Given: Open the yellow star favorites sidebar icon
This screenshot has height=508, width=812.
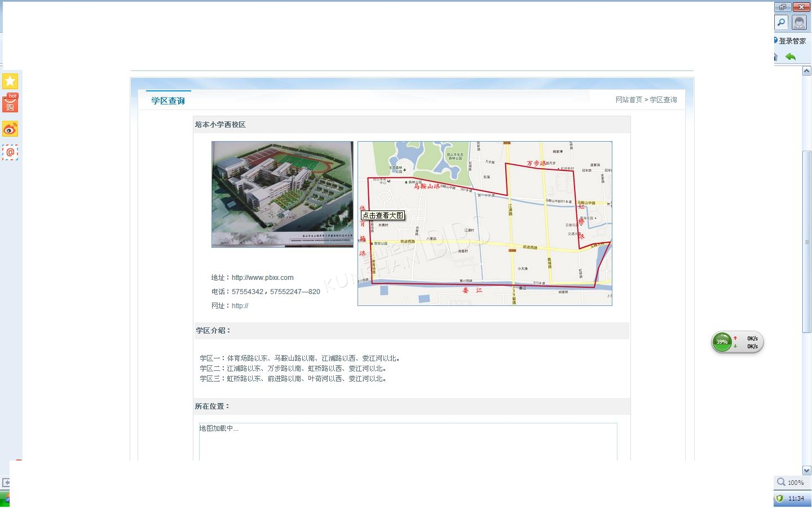Looking at the screenshot, I should (x=10, y=81).
